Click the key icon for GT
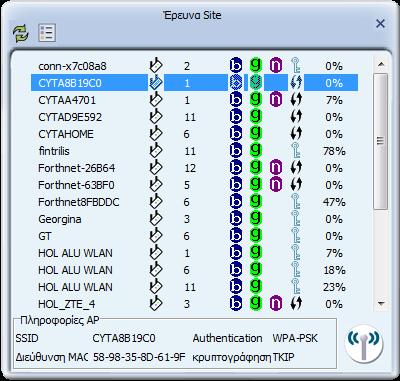The image size is (400, 381). pos(295,235)
